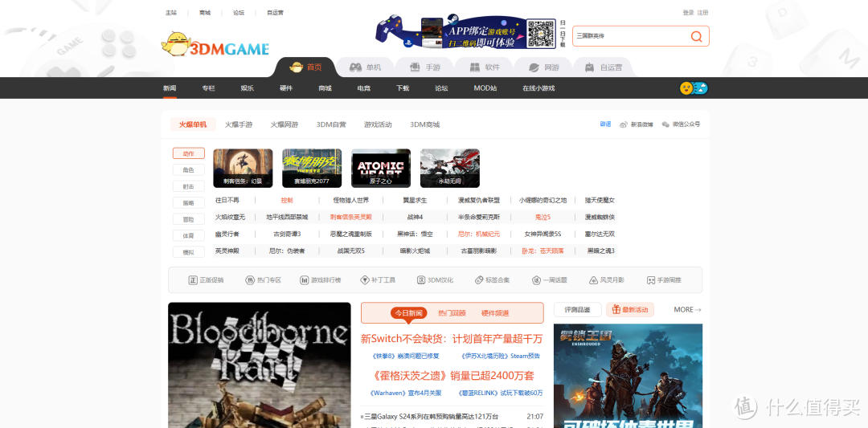Open the 刺客信条:幻景 game thumbnail
Image resolution: width=868 pixels, height=428 pixels.
tap(243, 168)
